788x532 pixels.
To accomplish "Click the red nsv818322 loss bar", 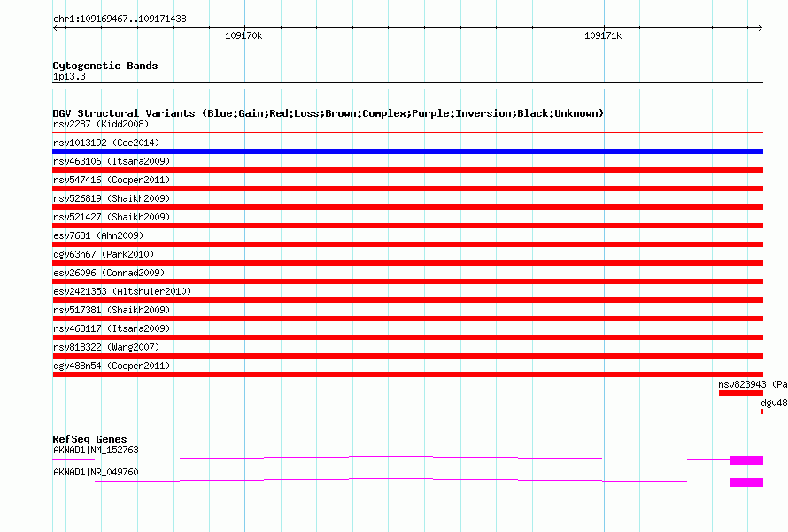I will point(407,356).
